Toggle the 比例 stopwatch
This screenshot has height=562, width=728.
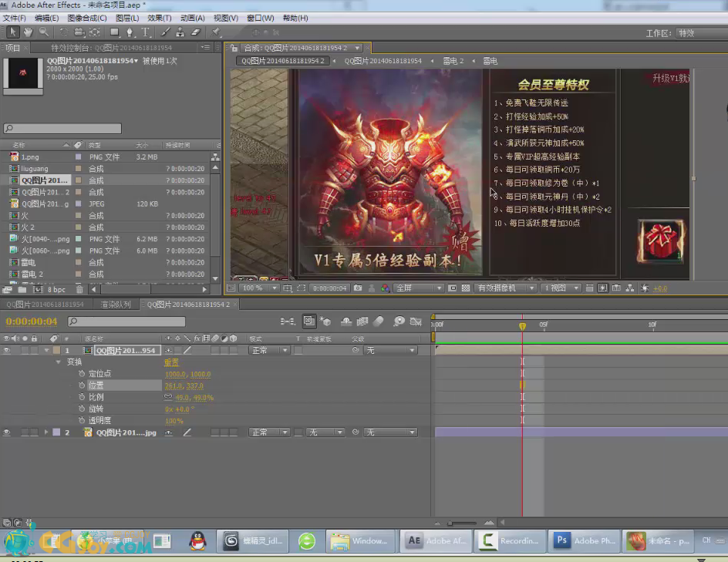pyautogui.click(x=82, y=397)
